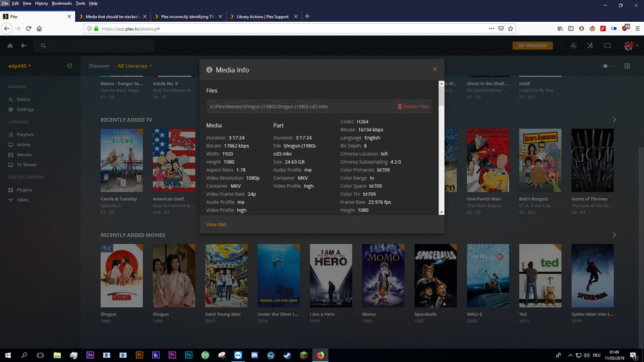
Task: Open the American Dad! poster
Action: [x=173, y=161]
